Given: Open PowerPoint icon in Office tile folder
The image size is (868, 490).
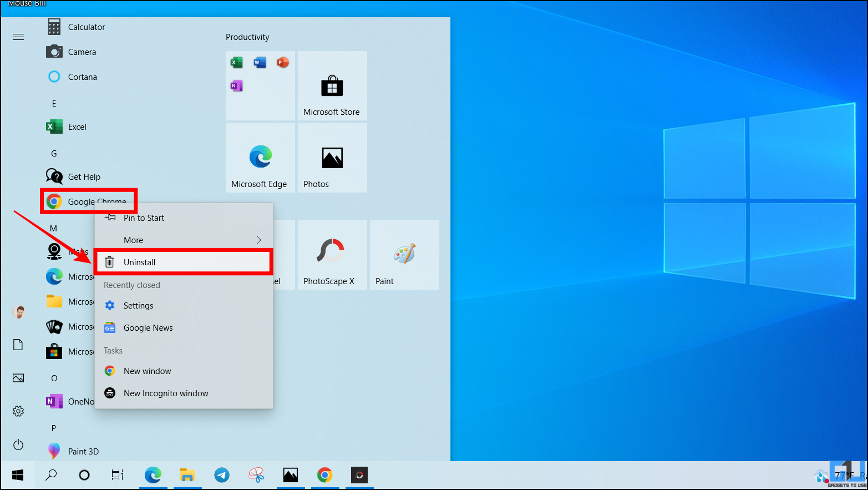Looking at the screenshot, I should tap(283, 62).
